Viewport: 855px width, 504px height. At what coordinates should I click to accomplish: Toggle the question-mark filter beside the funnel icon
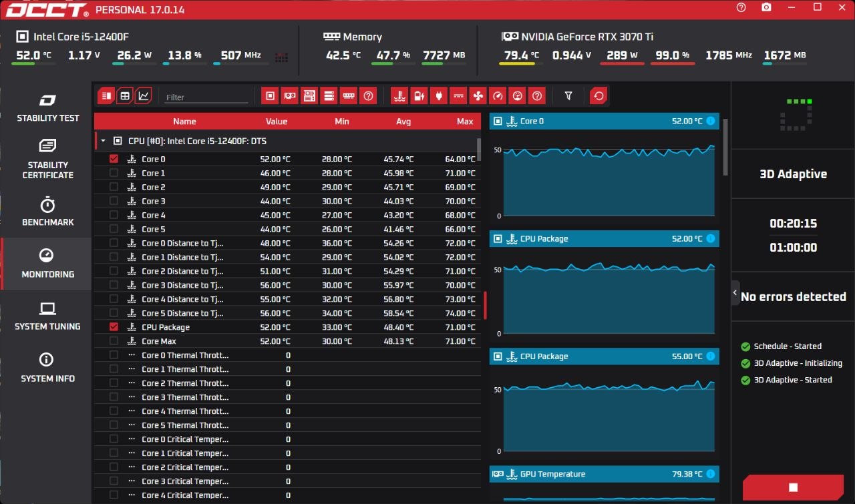click(537, 96)
